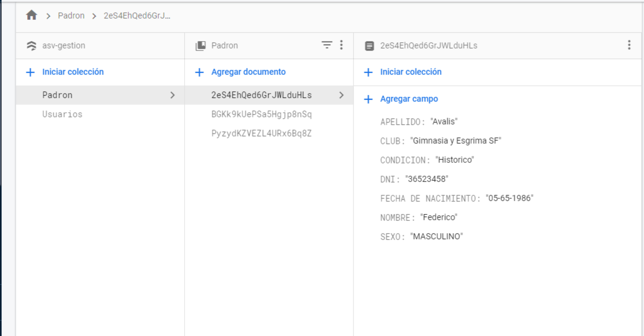Click the NOMBRE value "Federico"
644x336 pixels.
coord(438,217)
